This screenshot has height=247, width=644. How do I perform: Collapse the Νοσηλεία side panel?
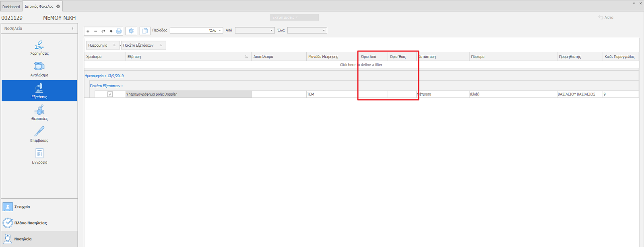click(72, 29)
